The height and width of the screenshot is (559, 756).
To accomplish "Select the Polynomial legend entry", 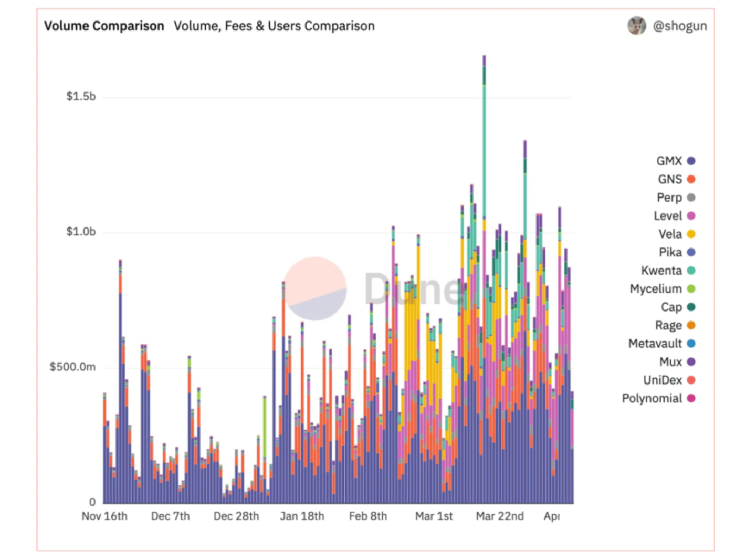I will click(x=652, y=399).
